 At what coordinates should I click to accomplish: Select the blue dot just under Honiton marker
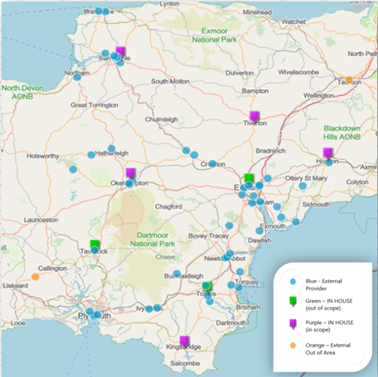329,162
